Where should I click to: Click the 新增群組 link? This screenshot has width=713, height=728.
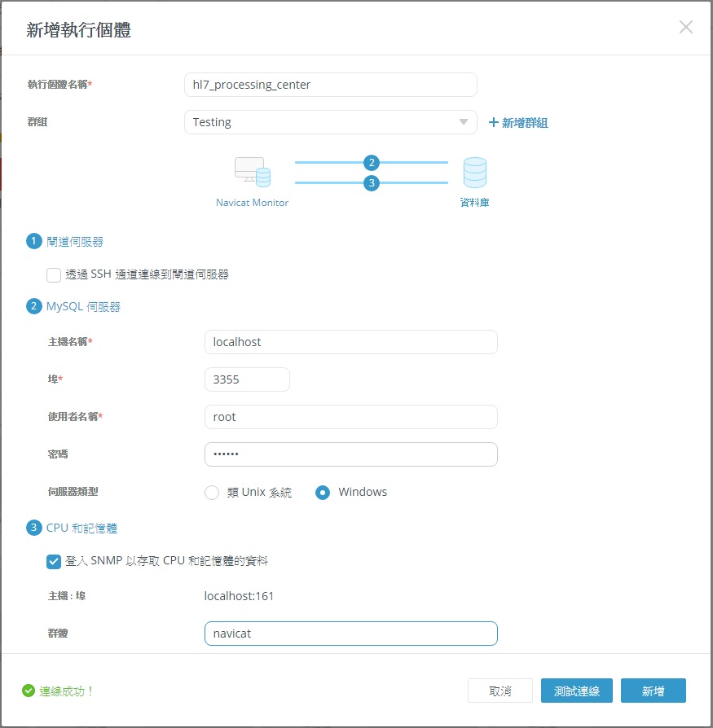click(x=518, y=122)
